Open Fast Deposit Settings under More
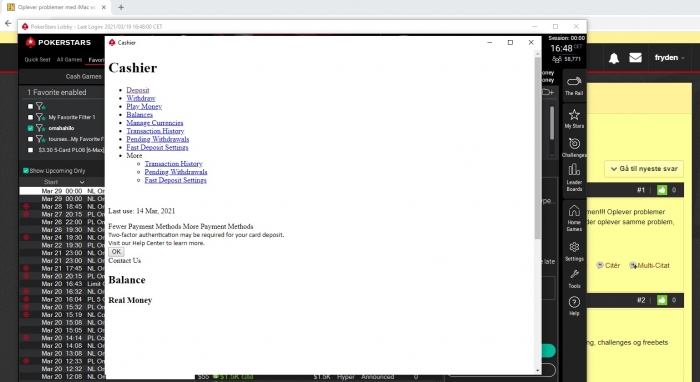700x382 pixels. tap(175, 180)
